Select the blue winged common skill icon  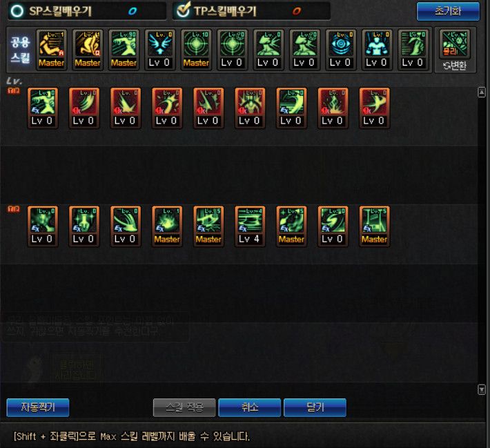(159, 50)
